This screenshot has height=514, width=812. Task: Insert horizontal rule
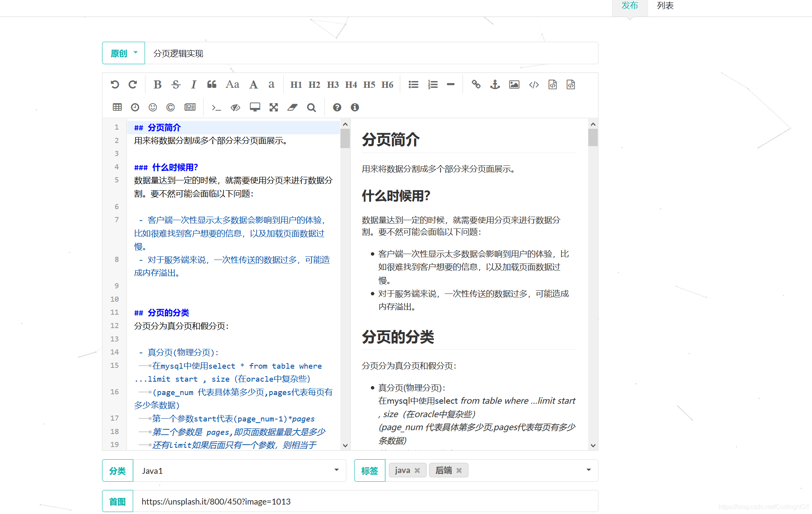(x=451, y=85)
